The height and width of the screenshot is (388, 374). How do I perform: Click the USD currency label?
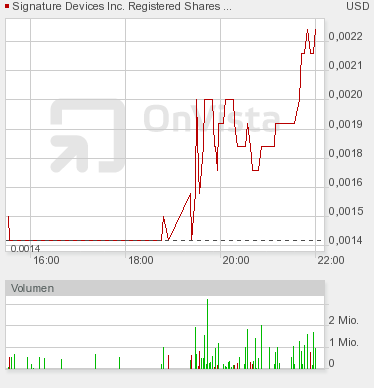coord(358,6)
